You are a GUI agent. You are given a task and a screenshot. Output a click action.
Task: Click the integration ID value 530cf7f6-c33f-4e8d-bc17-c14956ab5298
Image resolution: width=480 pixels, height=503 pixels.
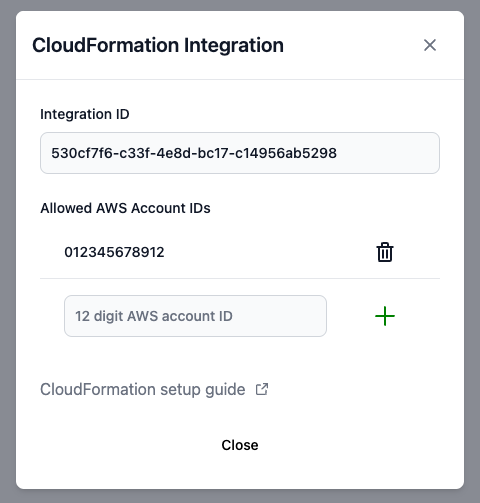tap(194, 153)
